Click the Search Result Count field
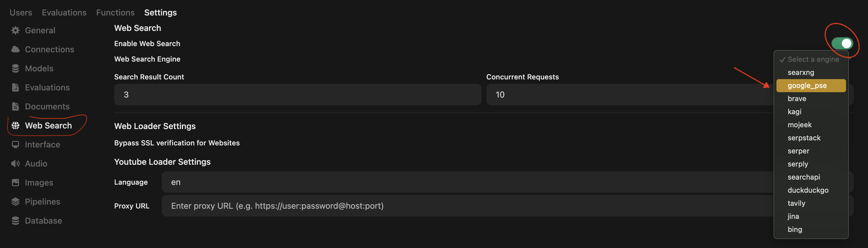This screenshot has width=868, height=248. pyautogui.click(x=298, y=95)
